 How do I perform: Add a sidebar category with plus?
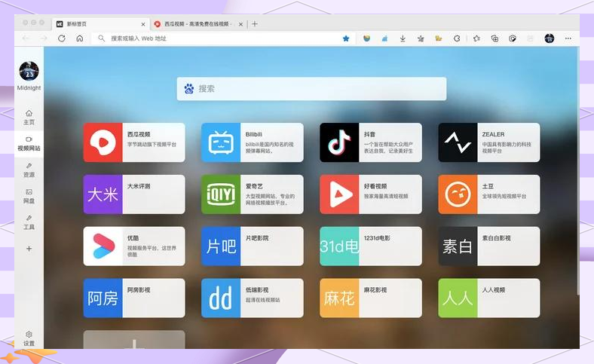coord(29,249)
